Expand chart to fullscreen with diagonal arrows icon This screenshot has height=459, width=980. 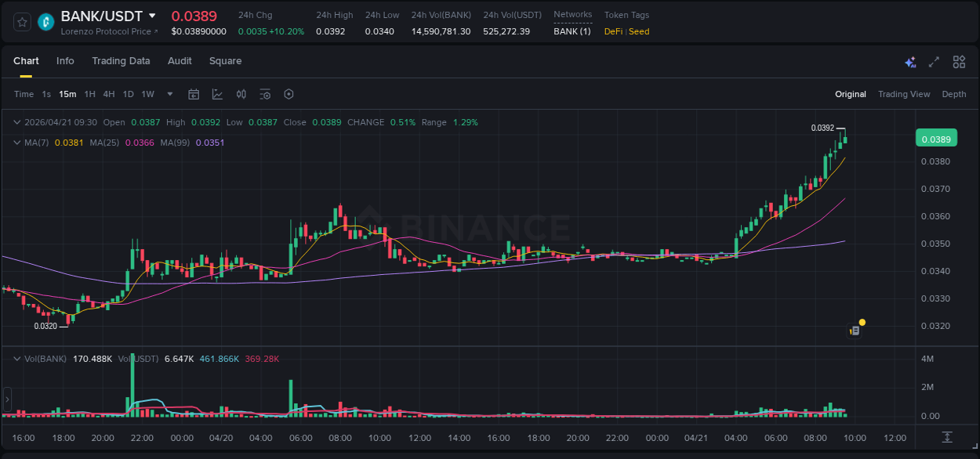(x=935, y=61)
